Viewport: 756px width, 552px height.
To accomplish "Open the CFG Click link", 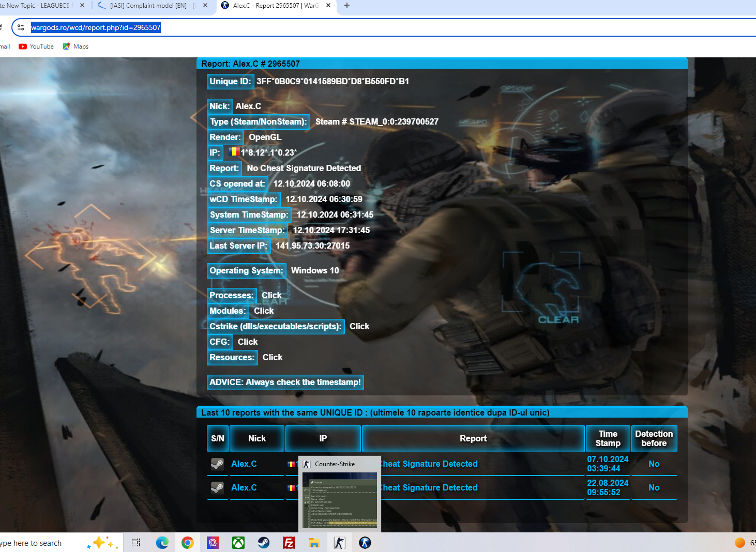I will tap(248, 342).
